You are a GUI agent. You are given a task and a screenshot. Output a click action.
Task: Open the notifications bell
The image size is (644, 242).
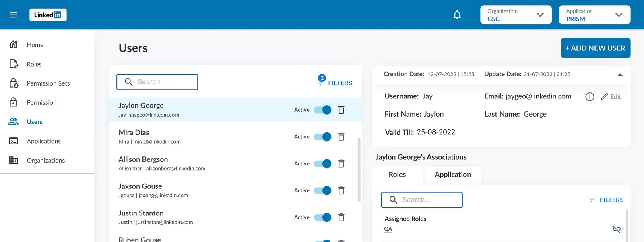pos(457,15)
